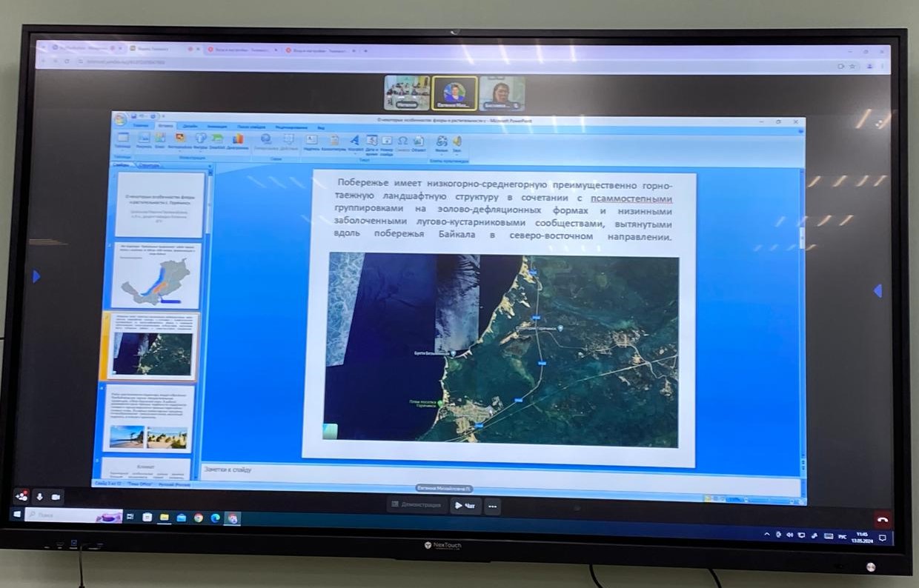Click the Демонстрация screen share button
The image size is (919, 588).
point(417,505)
